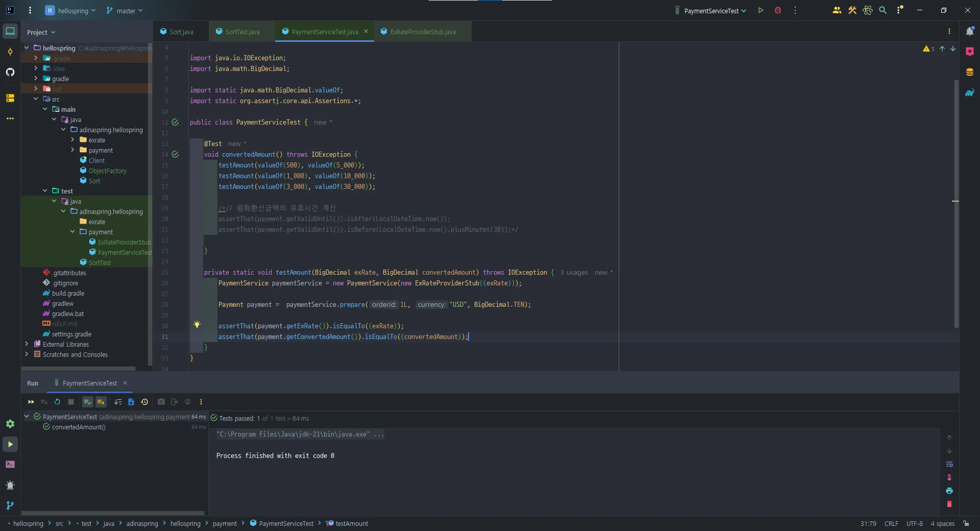
Task: Open IDE settings dots icon with notification badge
Action: click(900, 10)
